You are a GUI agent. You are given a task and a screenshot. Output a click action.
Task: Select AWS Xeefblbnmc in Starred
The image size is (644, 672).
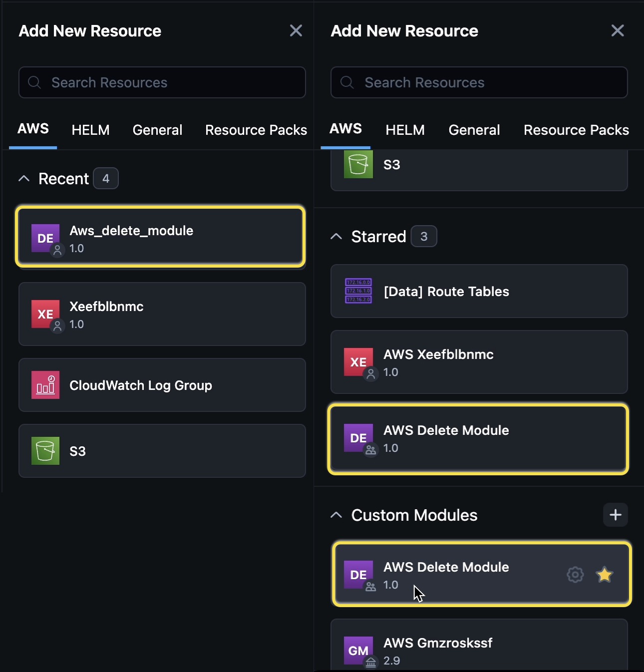point(479,362)
